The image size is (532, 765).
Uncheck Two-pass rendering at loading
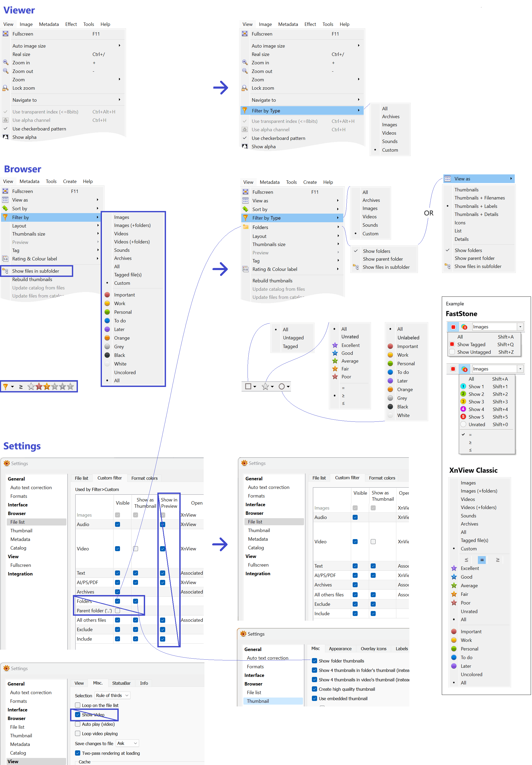click(x=78, y=753)
